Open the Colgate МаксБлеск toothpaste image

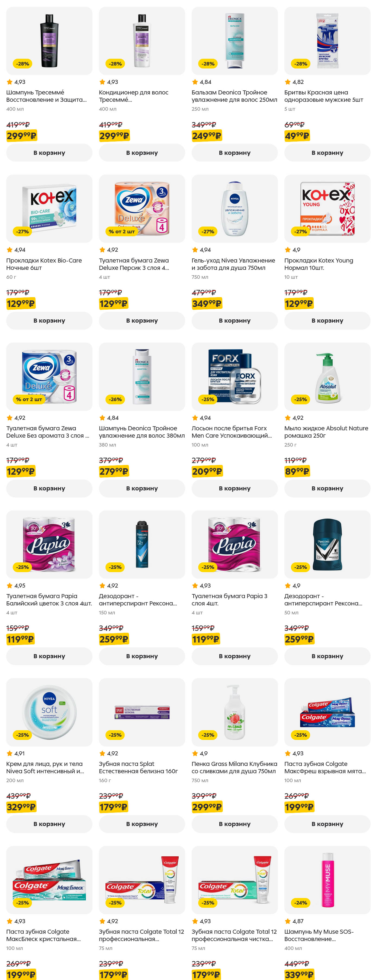[x=49, y=880]
